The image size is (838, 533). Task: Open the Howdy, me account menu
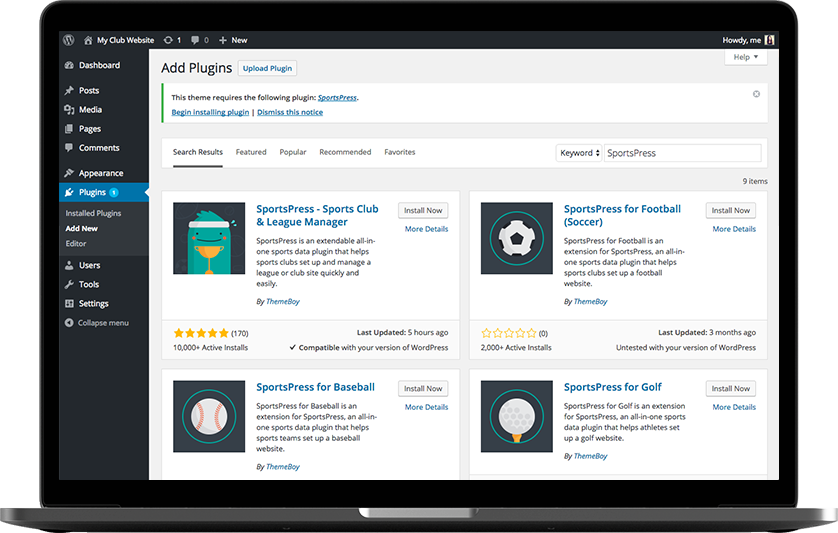pyautogui.click(x=748, y=40)
